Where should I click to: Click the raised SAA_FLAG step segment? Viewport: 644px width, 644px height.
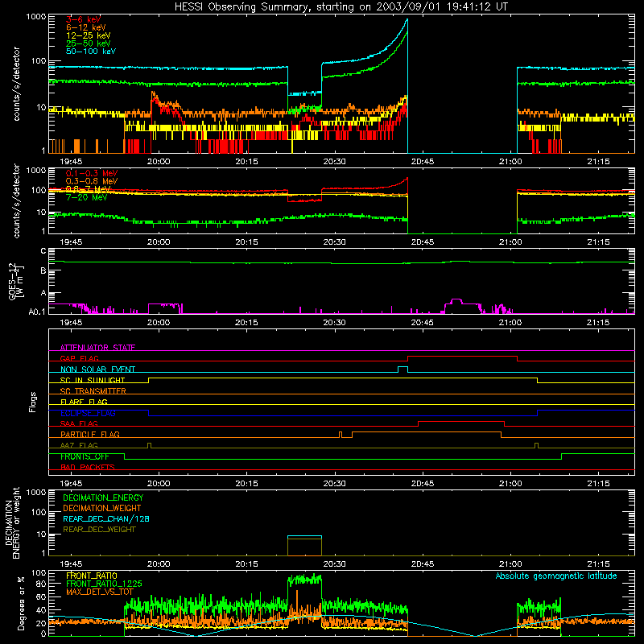point(461,421)
